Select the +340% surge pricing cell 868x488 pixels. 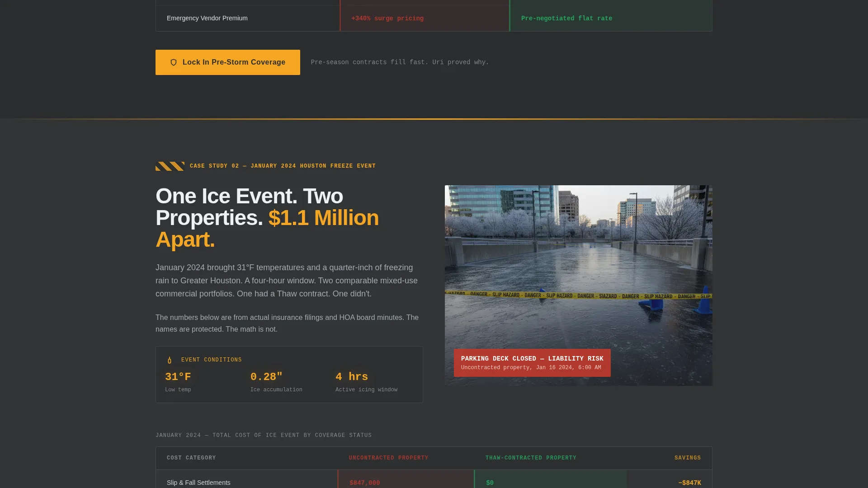(x=387, y=19)
